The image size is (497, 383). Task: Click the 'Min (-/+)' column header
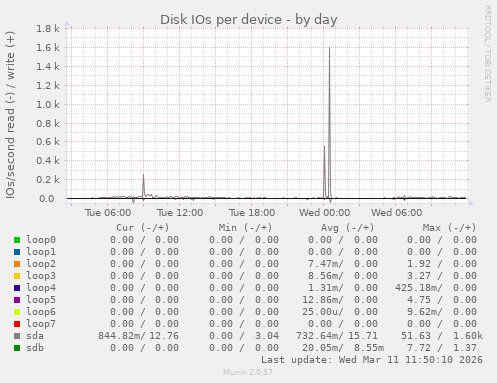coord(245,228)
